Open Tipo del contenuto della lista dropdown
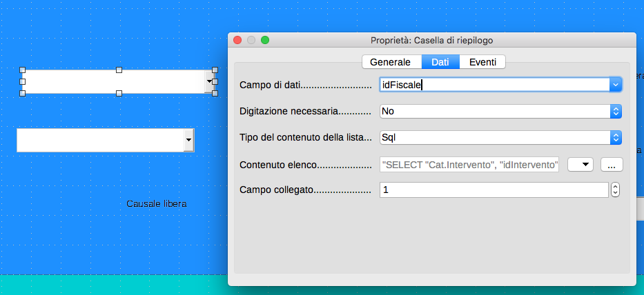 pos(500,137)
